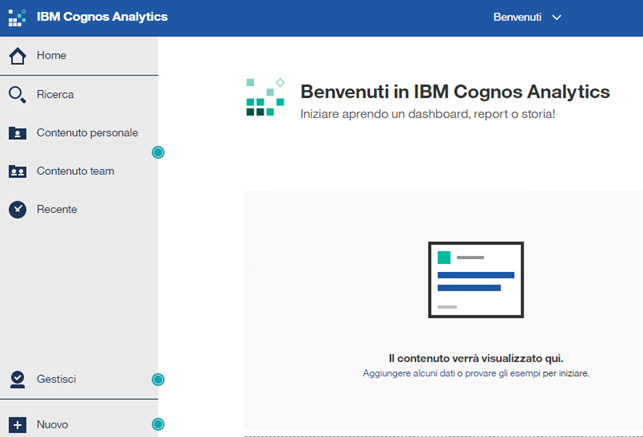Click 'Iniziare aprendo un dashboard' subtitle text
Viewport: 643px width, 437px height.
point(428,114)
